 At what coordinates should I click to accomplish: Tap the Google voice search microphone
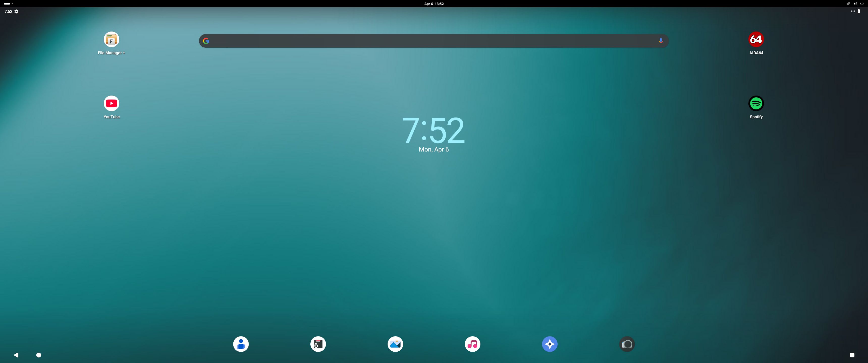tap(660, 41)
